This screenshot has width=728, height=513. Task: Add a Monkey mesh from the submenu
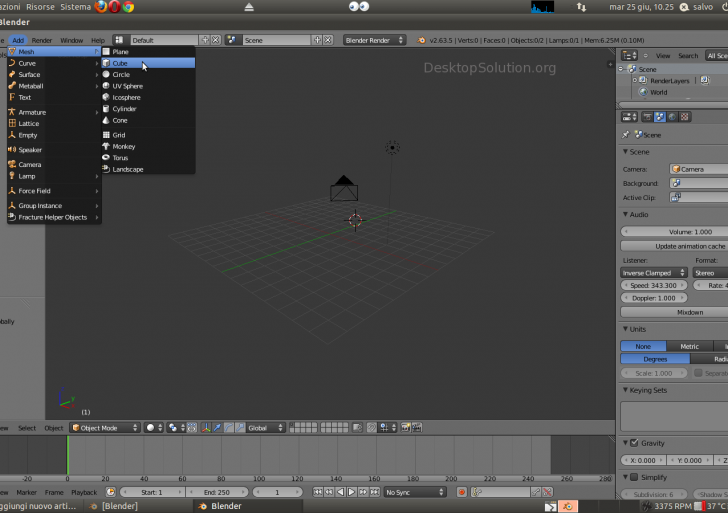pos(123,146)
